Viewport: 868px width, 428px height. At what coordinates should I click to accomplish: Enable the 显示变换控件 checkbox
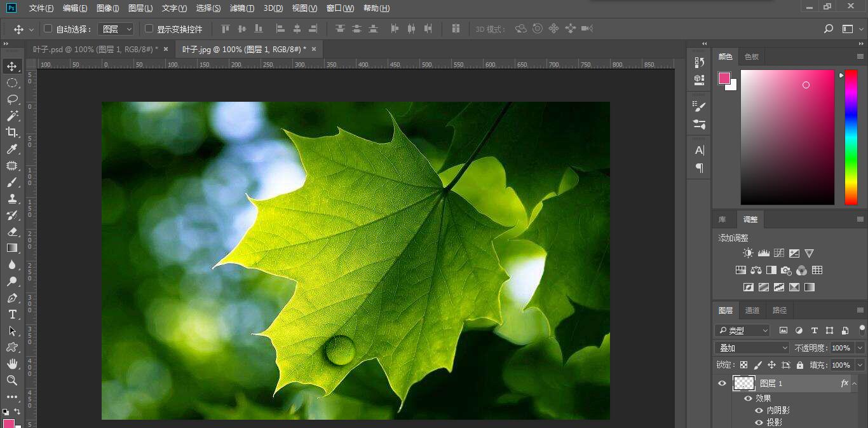[149, 29]
